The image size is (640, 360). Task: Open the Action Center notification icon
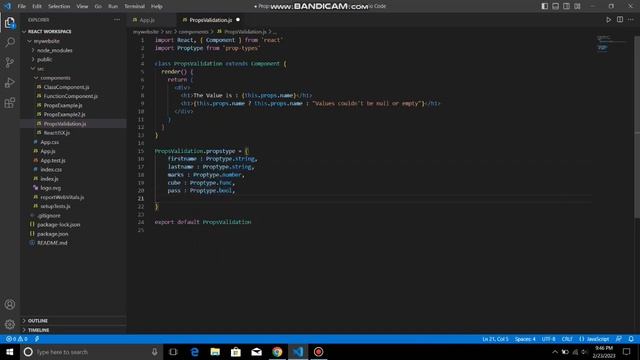click(x=627, y=352)
